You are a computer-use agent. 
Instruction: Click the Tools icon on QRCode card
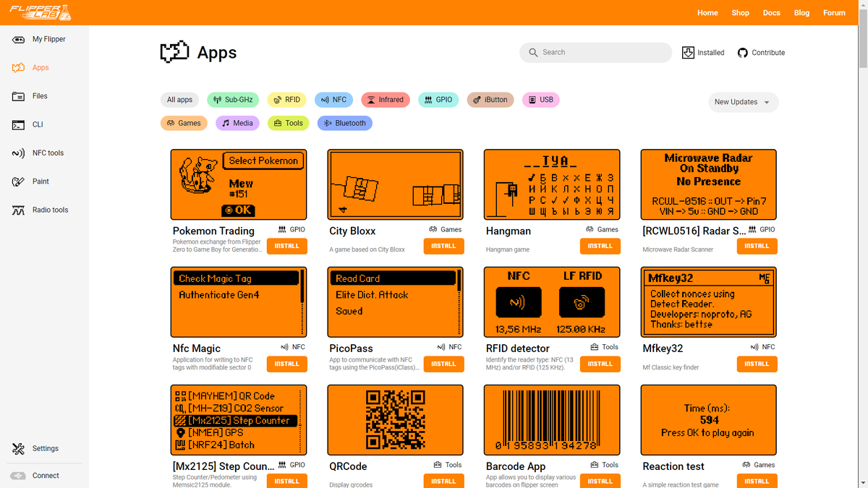click(438, 465)
